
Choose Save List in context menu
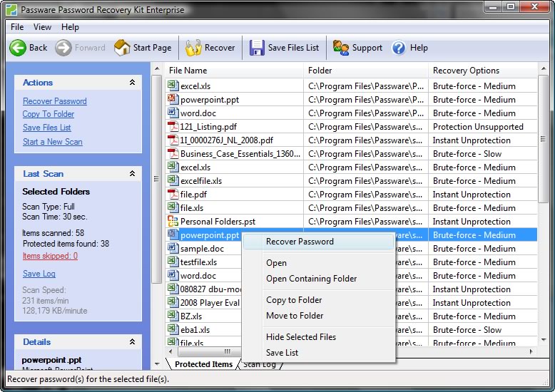pyautogui.click(x=319, y=352)
